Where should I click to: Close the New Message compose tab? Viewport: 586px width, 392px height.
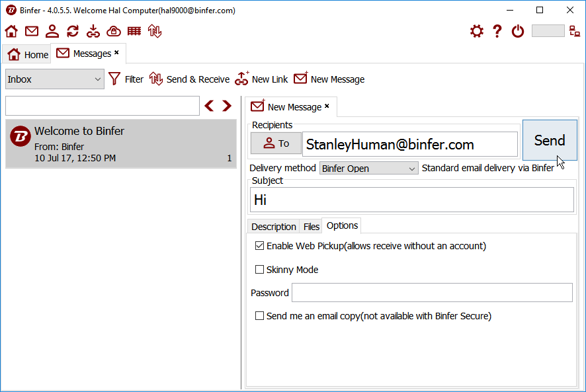pos(327,106)
